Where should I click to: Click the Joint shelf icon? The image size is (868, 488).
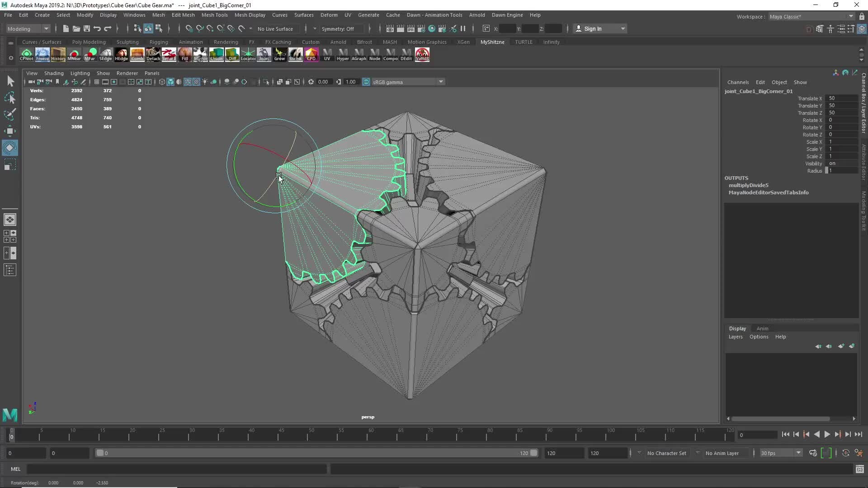pos(264,54)
